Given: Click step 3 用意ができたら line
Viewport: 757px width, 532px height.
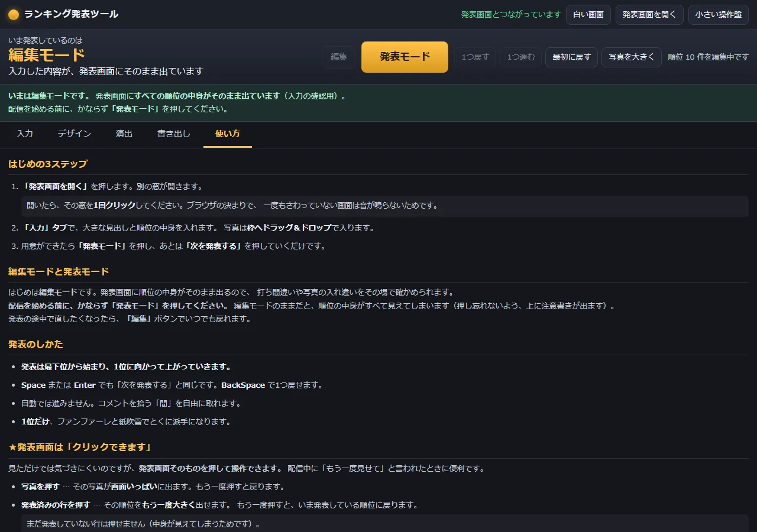Looking at the screenshot, I should click(x=174, y=246).
